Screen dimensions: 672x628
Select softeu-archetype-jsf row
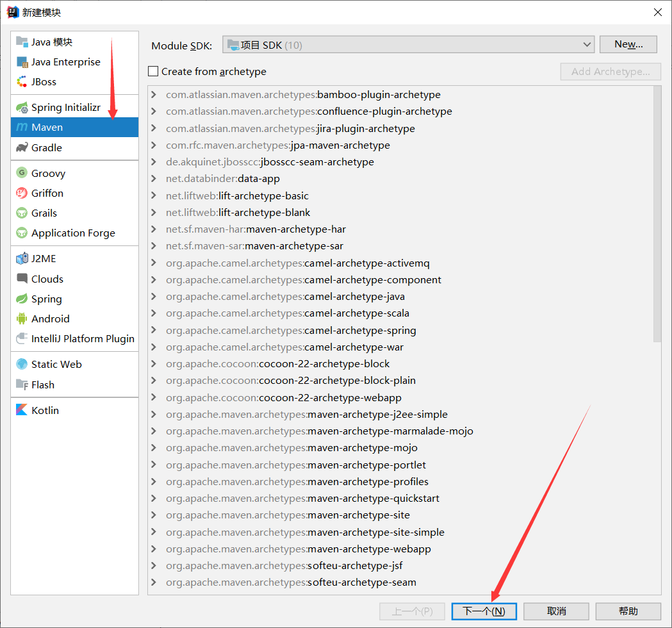coord(400,565)
